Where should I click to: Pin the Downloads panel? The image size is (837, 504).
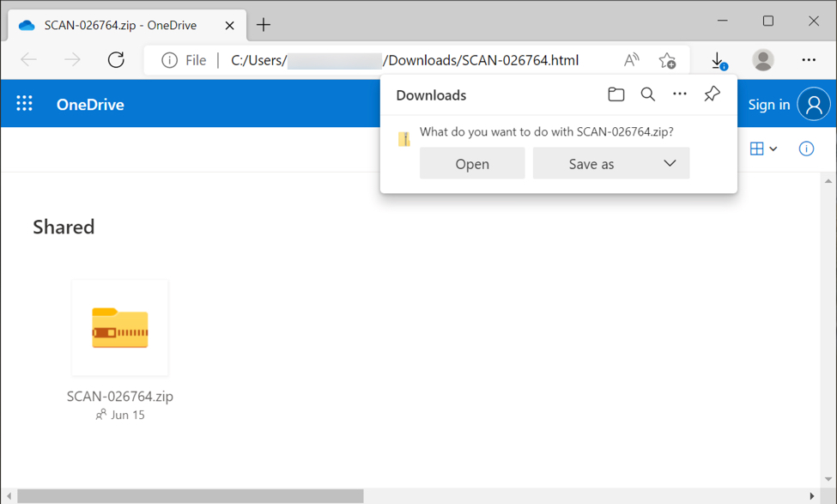(712, 94)
